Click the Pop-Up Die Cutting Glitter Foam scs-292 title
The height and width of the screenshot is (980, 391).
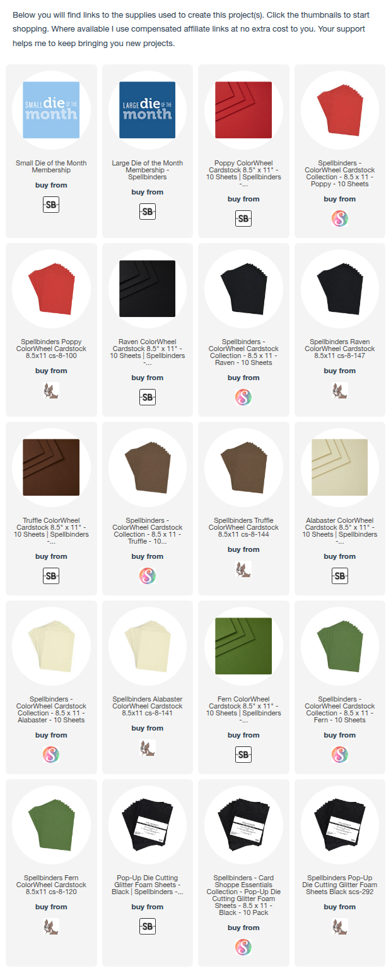[340, 885]
